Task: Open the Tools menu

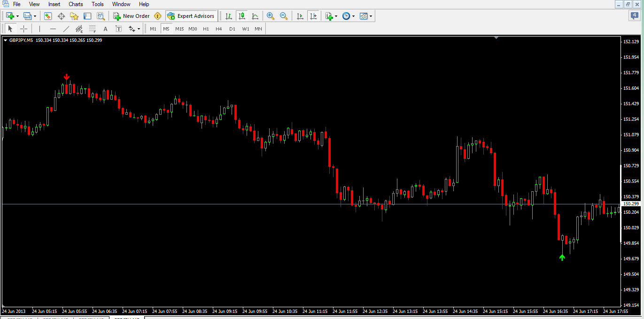Action: (x=98, y=4)
